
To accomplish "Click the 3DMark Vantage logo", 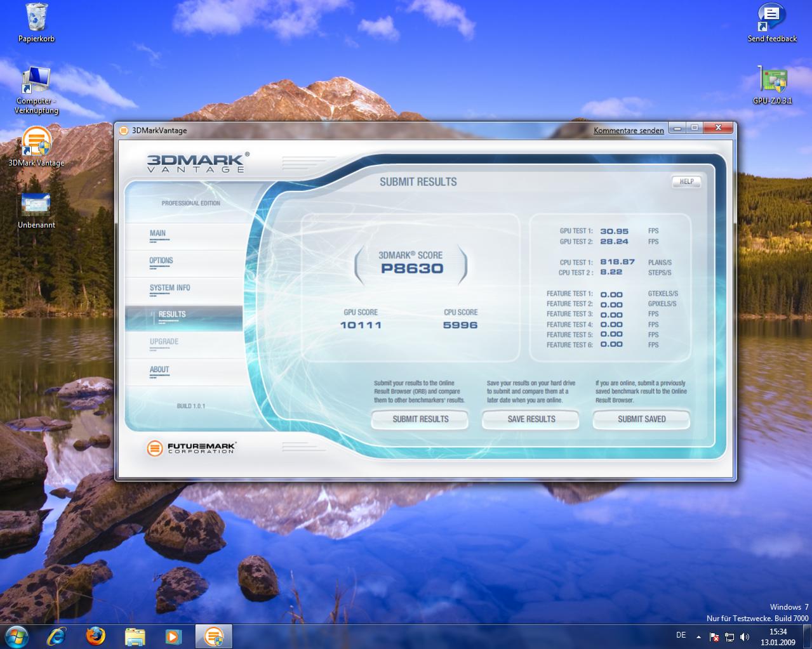I will [197, 162].
